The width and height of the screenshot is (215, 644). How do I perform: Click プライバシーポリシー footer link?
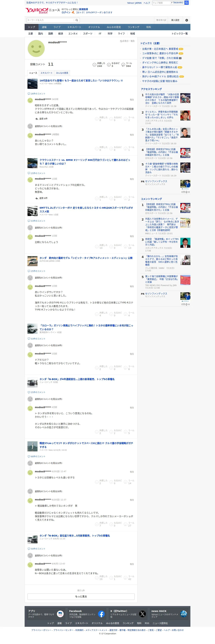pyautogui.click(x=41, y=630)
